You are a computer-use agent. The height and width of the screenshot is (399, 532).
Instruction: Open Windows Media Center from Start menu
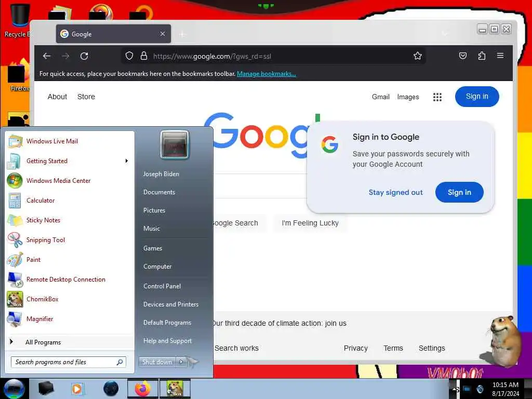coord(70,180)
